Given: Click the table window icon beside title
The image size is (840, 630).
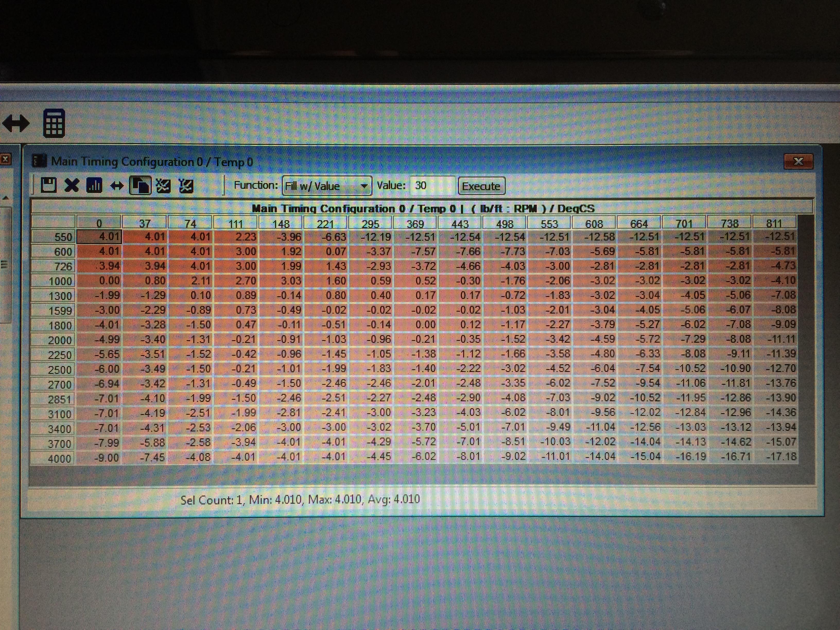Looking at the screenshot, I should [39, 161].
